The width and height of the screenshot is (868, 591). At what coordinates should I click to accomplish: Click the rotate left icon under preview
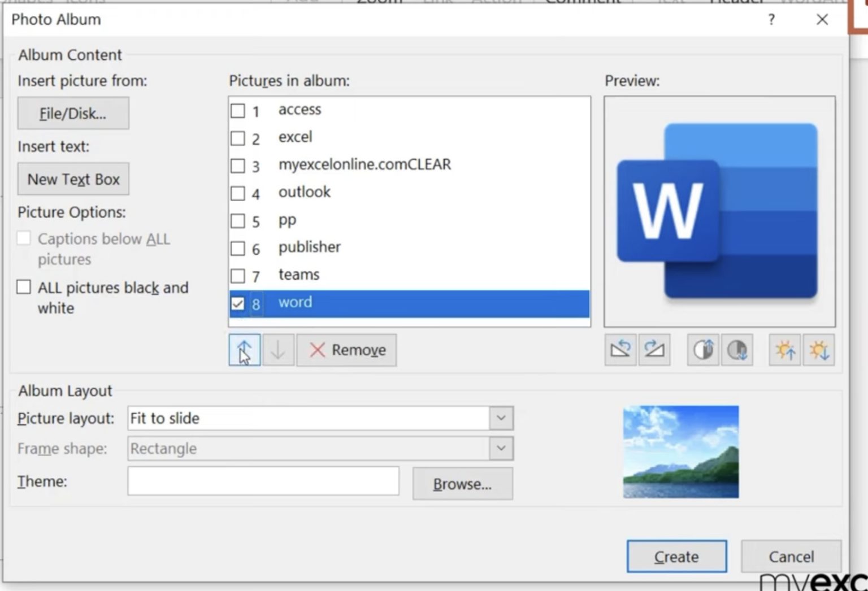point(620,350)
